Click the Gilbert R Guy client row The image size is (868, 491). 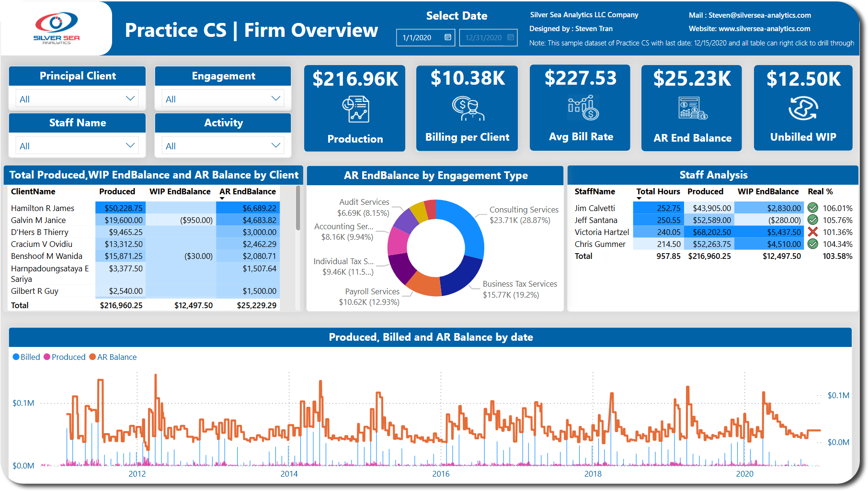tap(145, 291)
